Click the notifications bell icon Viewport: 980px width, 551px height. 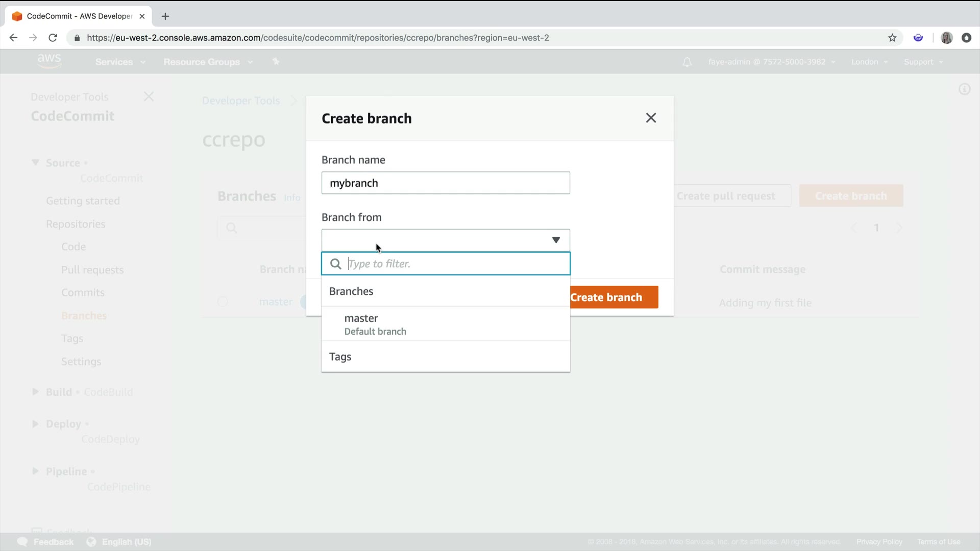click(687, 62)
